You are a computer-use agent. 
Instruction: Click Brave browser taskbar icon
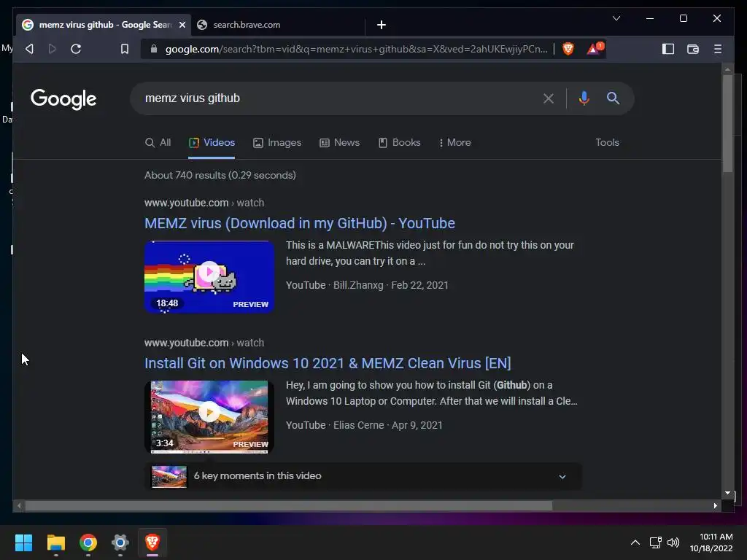coord(152,542)
